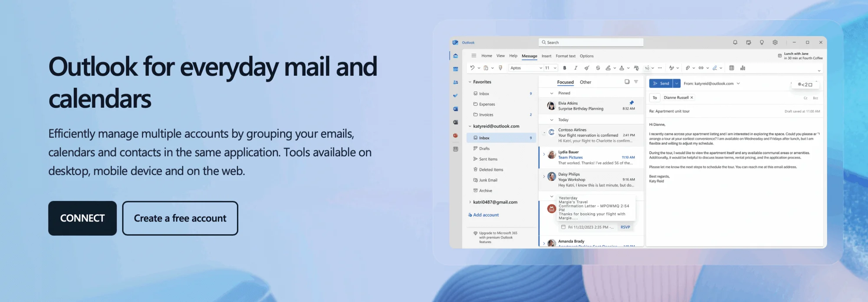Screen dimensions: 868x302
Task: Click the Poll bar chart icon
Action: pyautogui.click(x=743, y=68)
